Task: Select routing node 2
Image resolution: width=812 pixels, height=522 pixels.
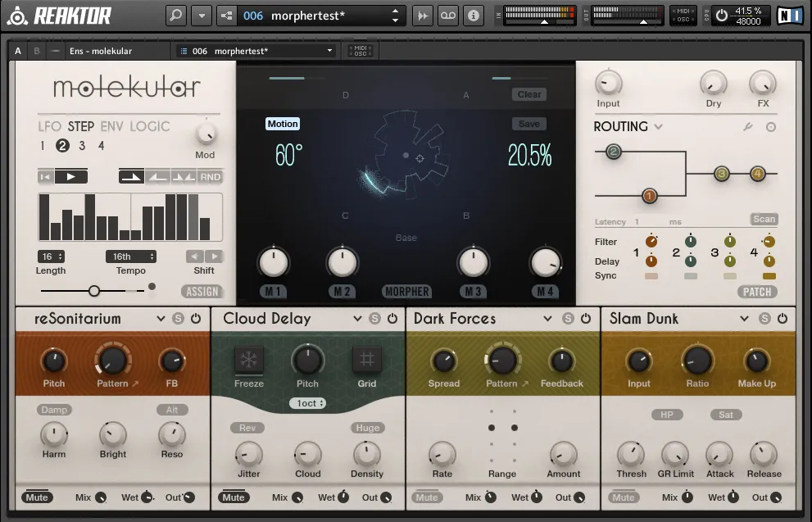Action: [x=613, y=152]
